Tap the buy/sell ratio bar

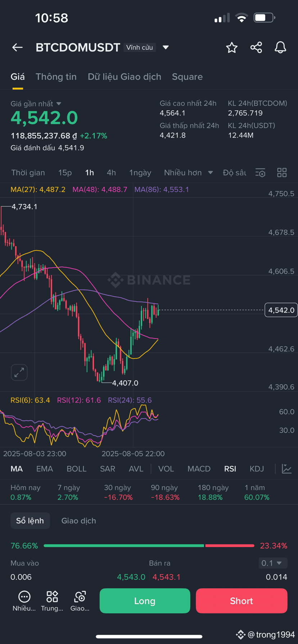click(x=149, y=546)
